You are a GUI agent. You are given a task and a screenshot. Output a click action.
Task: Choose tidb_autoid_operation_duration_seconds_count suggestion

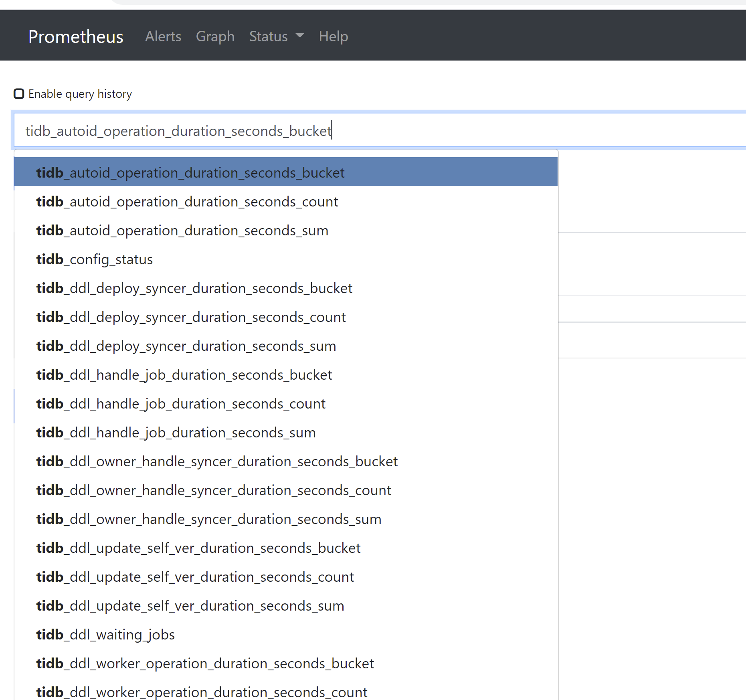(286, 201)
